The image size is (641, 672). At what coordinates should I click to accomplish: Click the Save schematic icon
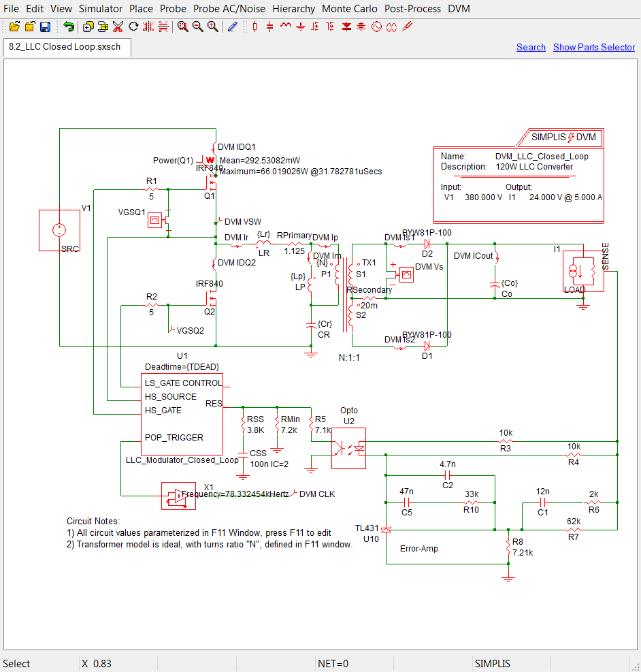[x=46, y=26]
